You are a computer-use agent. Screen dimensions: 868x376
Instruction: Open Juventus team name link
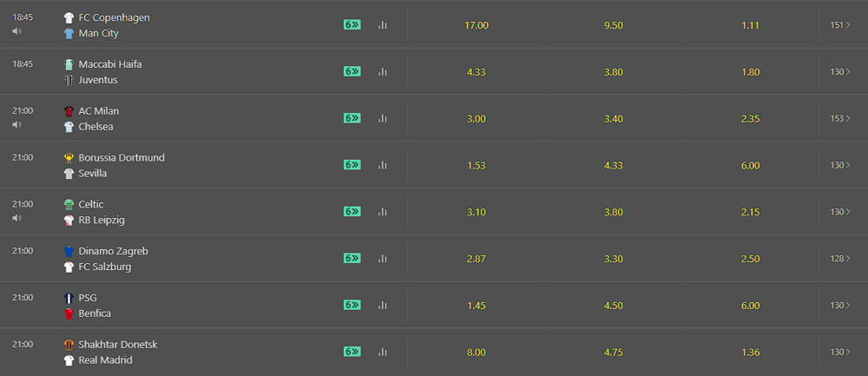(98, 80)
